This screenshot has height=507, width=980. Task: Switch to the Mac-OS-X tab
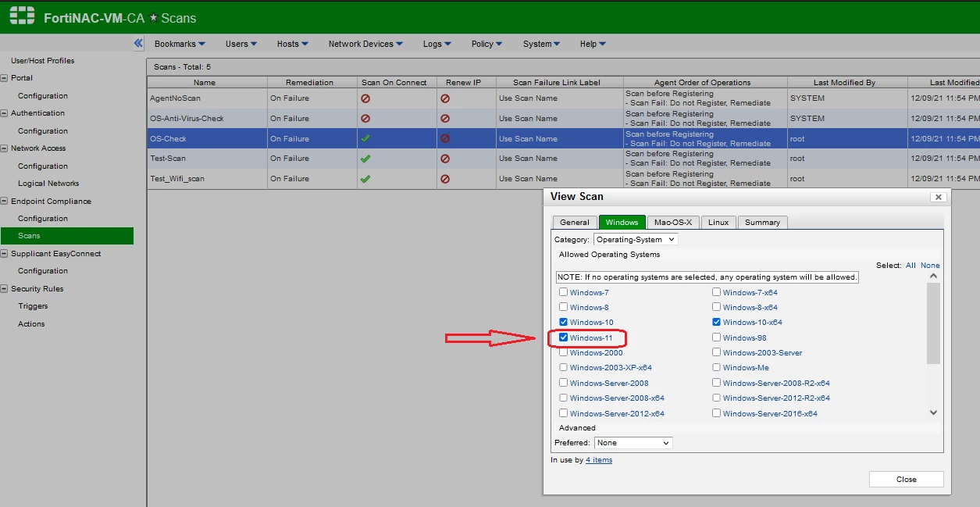[x=673, y=223]
